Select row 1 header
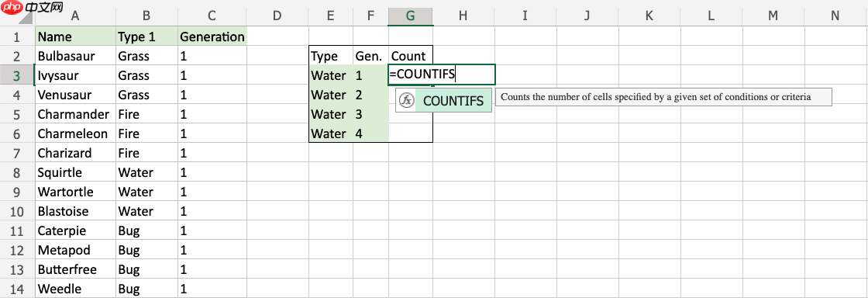The height and width of the screenshot is (298, 868). pyautogui.click(x=17, y=37)
